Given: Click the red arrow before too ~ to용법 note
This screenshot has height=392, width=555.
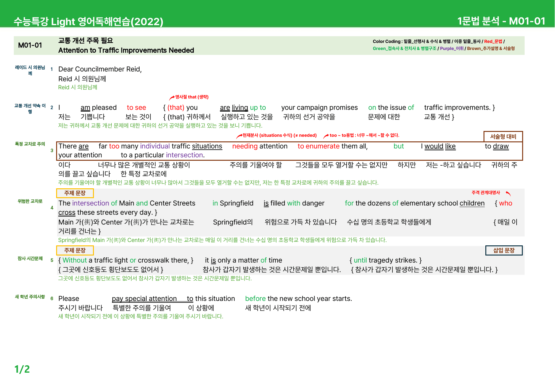Looking at the screenshot, I should (326, 136).
